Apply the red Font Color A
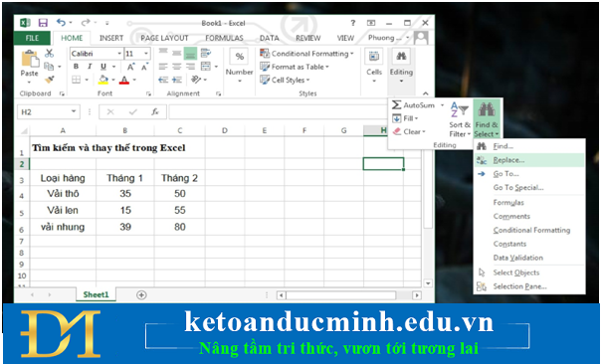This screenshot has height=364, width=601. (x=123, y=80)
